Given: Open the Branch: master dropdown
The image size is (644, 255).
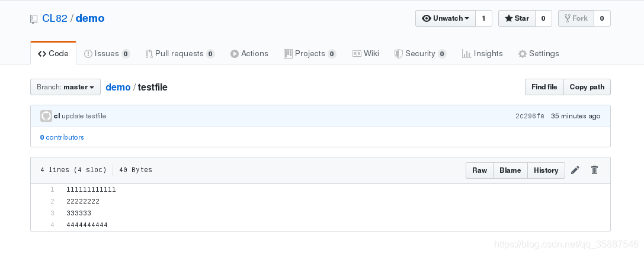Looking at the screenshot, I should 65,87.
